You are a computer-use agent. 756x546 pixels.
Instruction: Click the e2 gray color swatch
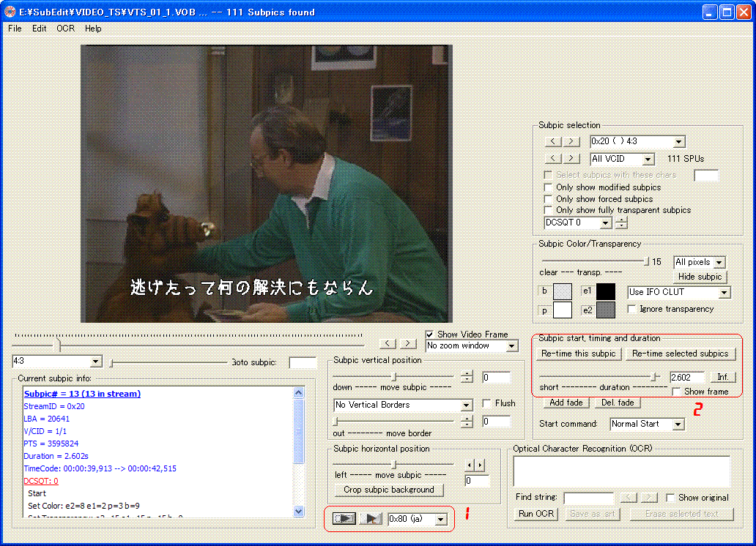[x=606, y=310]
